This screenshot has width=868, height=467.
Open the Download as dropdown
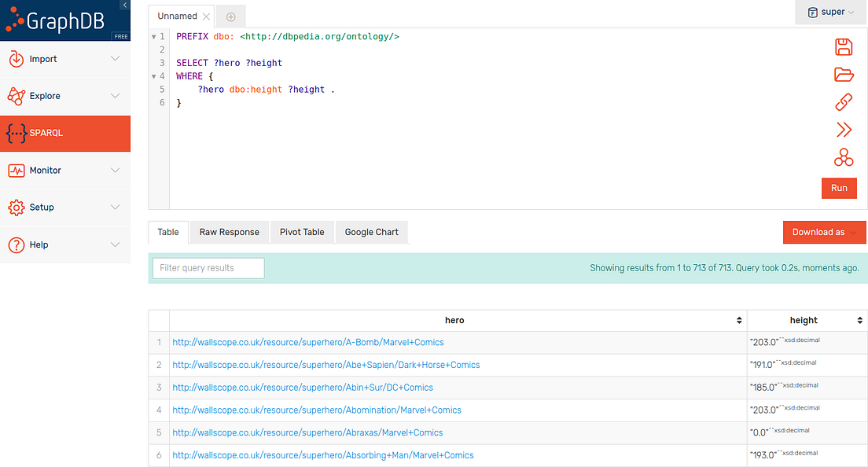point(824,232)
